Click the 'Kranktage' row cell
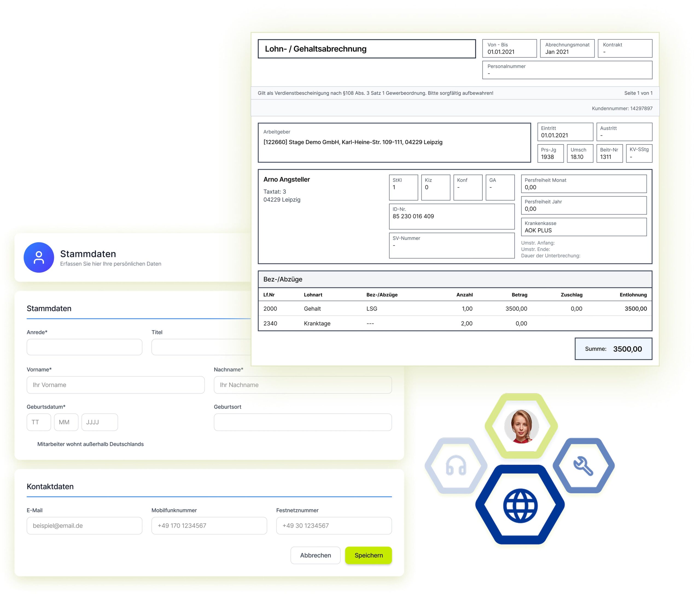The image size is (700, 594). coord(317,324)
